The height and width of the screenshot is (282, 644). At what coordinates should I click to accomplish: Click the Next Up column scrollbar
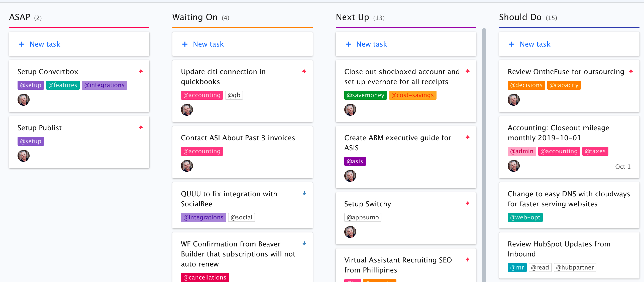[x=484, y=150]
